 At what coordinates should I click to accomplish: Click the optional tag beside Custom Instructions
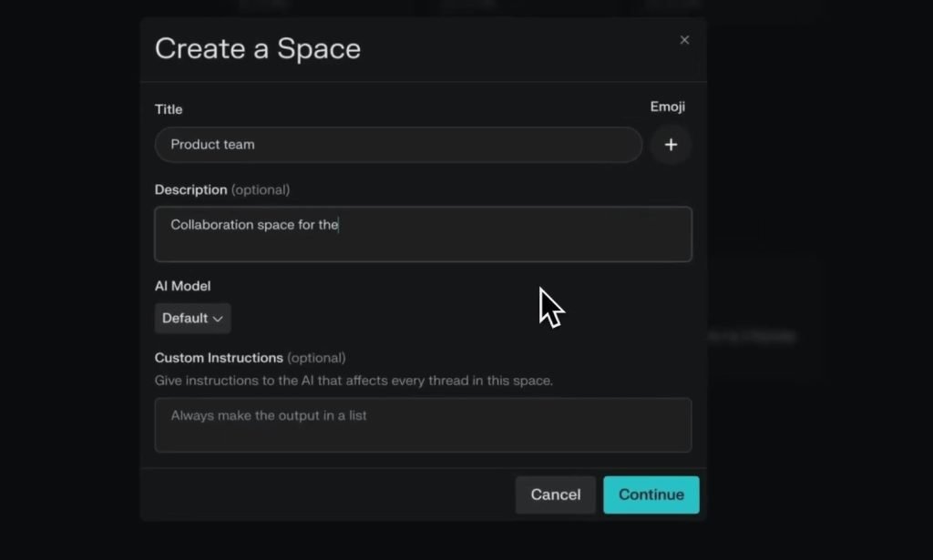coord(316,358)
